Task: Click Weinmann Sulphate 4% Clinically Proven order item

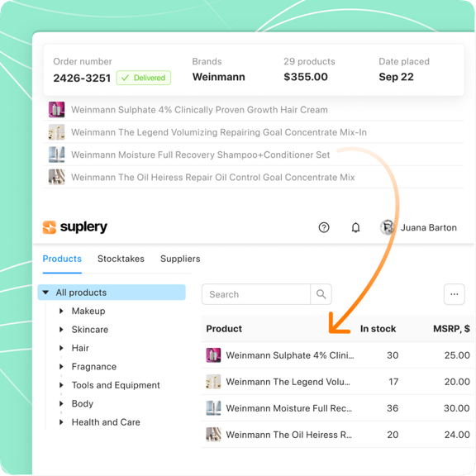Action: [199, 110]
